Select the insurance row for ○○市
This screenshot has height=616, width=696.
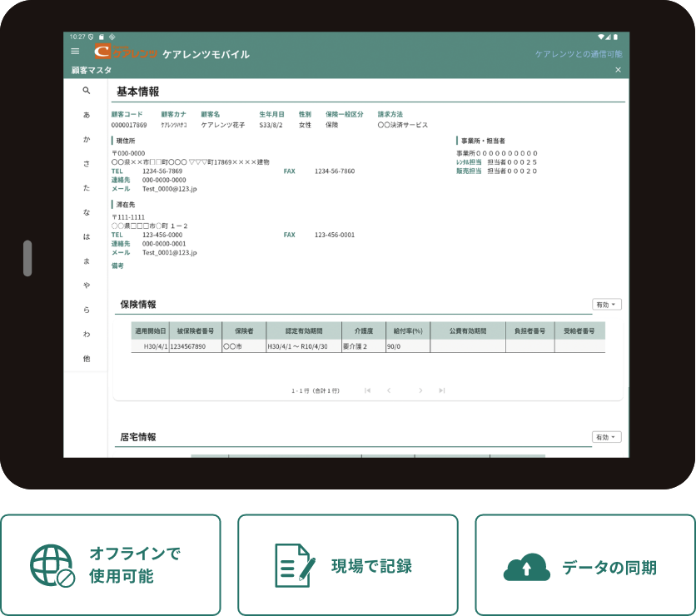368,346
